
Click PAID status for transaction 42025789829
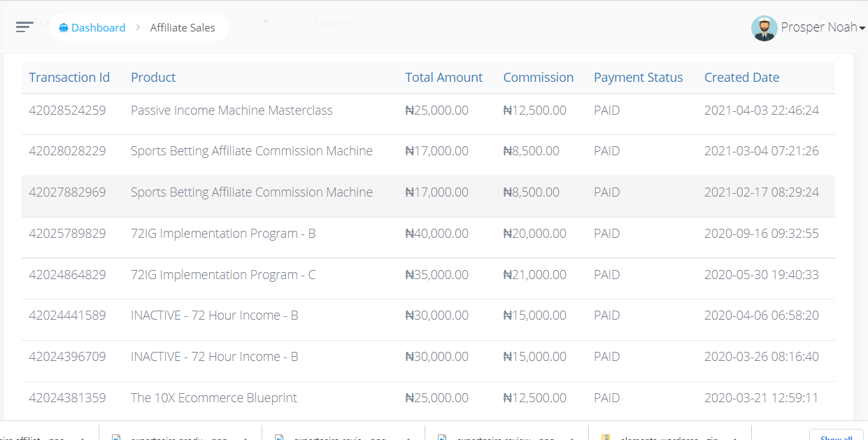pyautogui.click(x=607, y=234)
